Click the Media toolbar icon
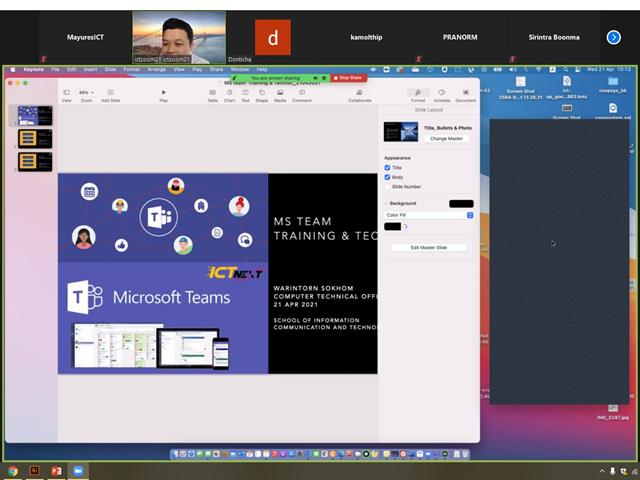This screenshot has width=640, height=480. click(280, 93)
